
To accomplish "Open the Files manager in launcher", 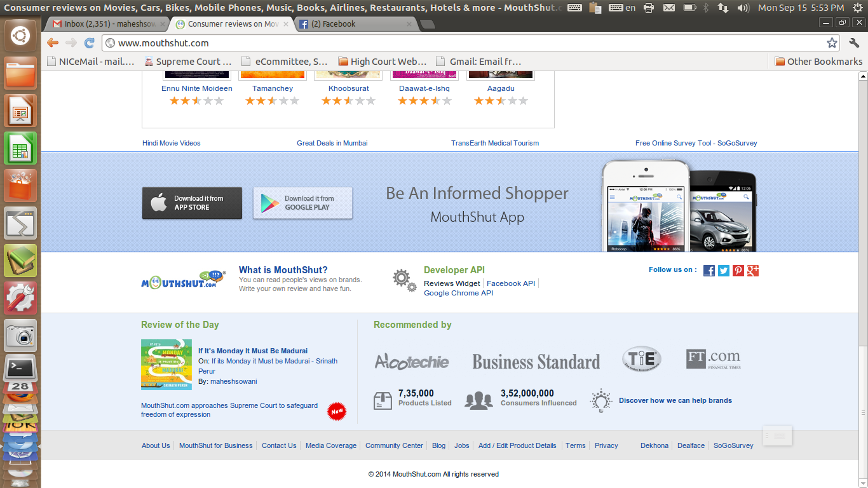I will coord(20,73).
